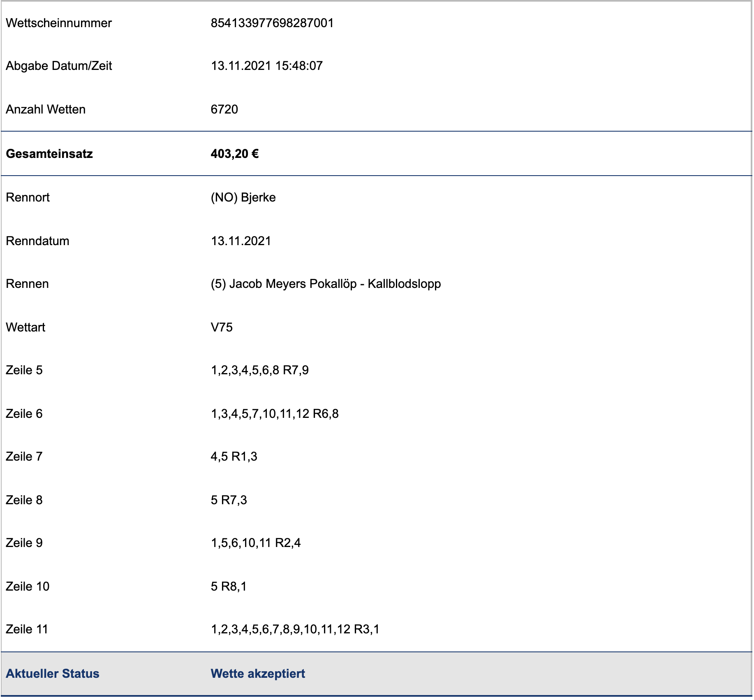Click the Rennen label
Viewport: 754px width, 700px height.
click(x=27, y=284)
